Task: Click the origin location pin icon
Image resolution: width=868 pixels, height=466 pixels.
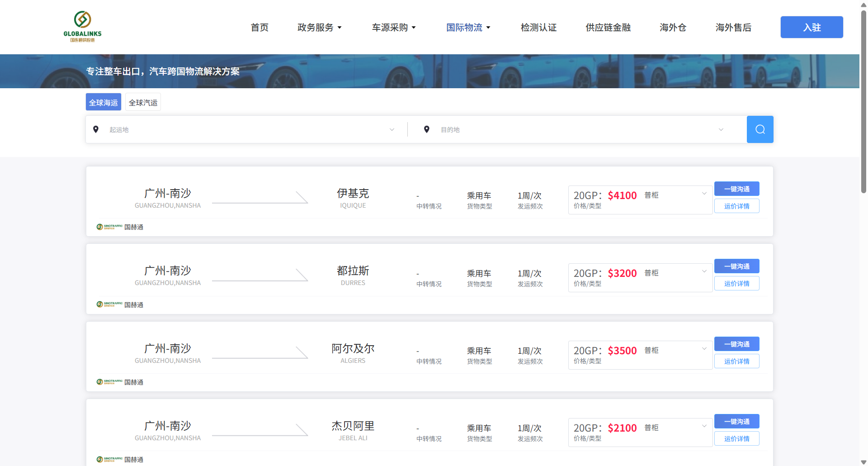Action: click(x=96, y=129)
